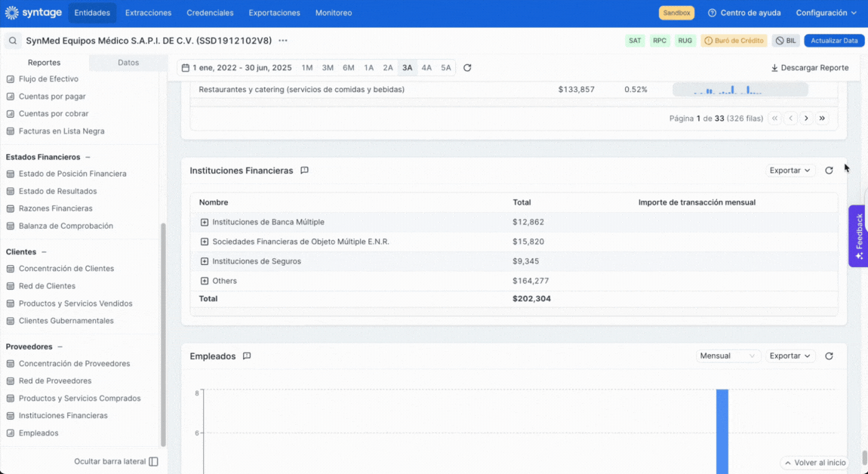Screen dimensions: 868x474
Task: Open comment icon next to Empleados title
Action: click(x=247, y=356)
